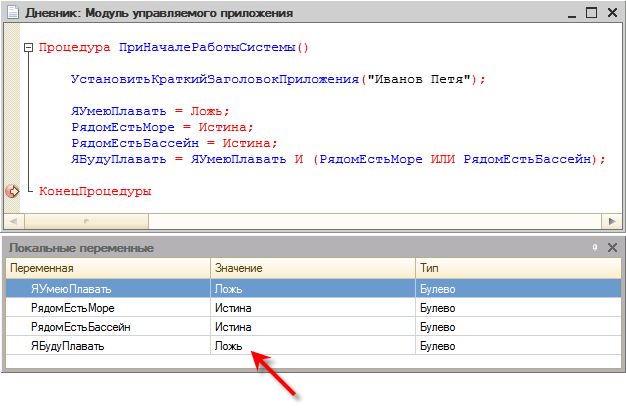Image resolution: width=626 pixels, height=408 pixels.
Task: Sort by the Тип column header
Action: (519, 268)
